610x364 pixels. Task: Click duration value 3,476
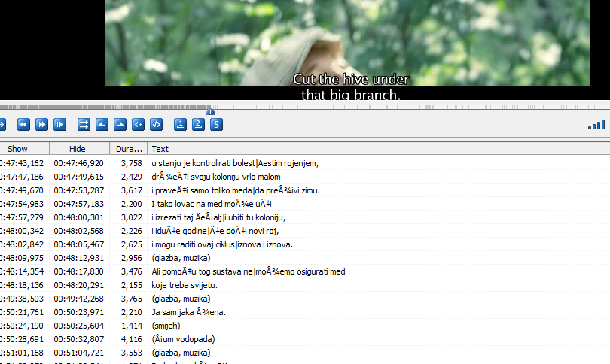coord(132,272)
